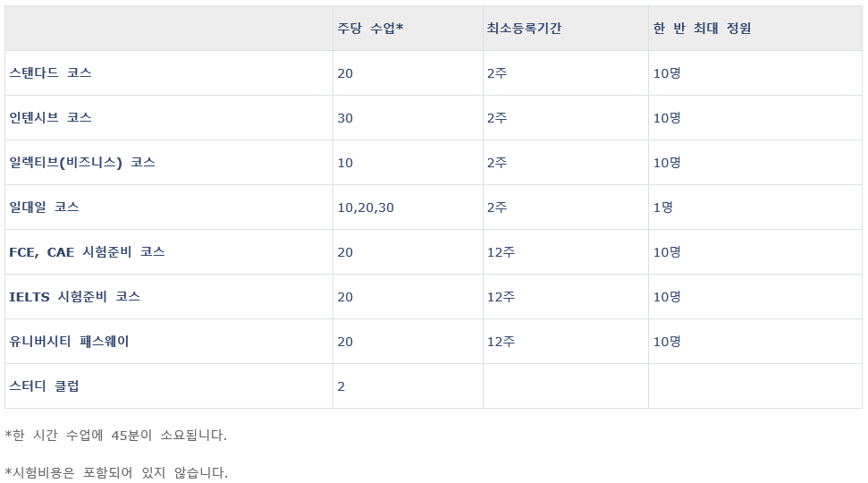Screen dimensions: 868x483
Task: Click 12주 in the IELTS row
Action: pyautogui.click(x=501, y=297)
